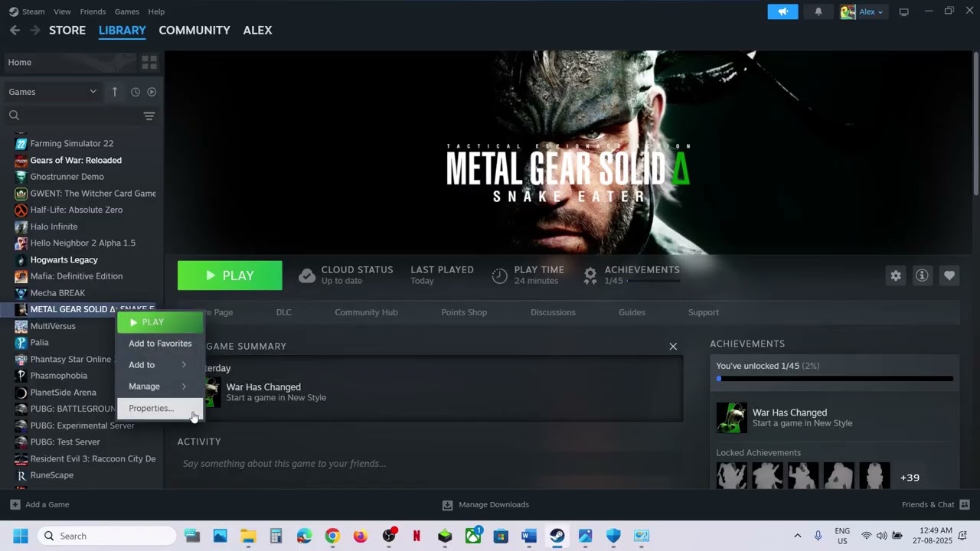The width and height of the screenshot is (980, 551).
Task: Open Manage Downloads
Action: coord(485,504)
